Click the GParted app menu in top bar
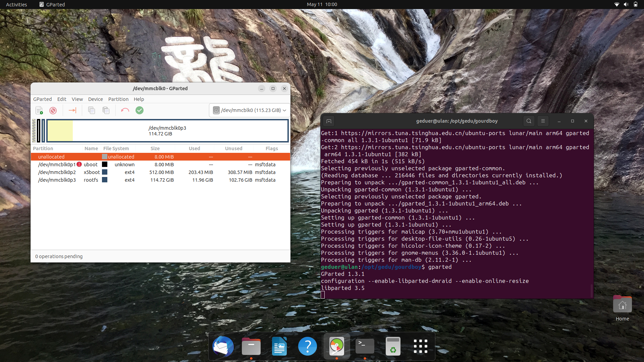 52,4
